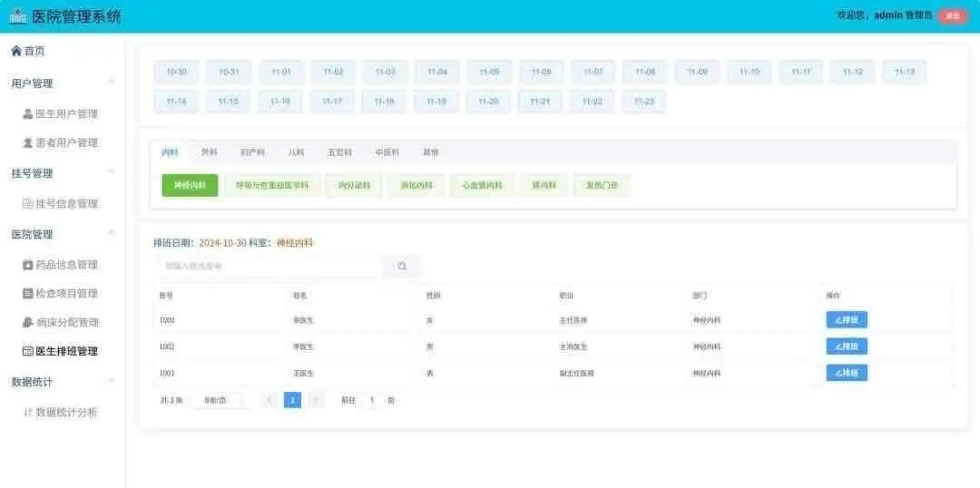The image size is (980, 488).
Task: Open 医生排班管理 via its calendar icon
Action: 27,352
